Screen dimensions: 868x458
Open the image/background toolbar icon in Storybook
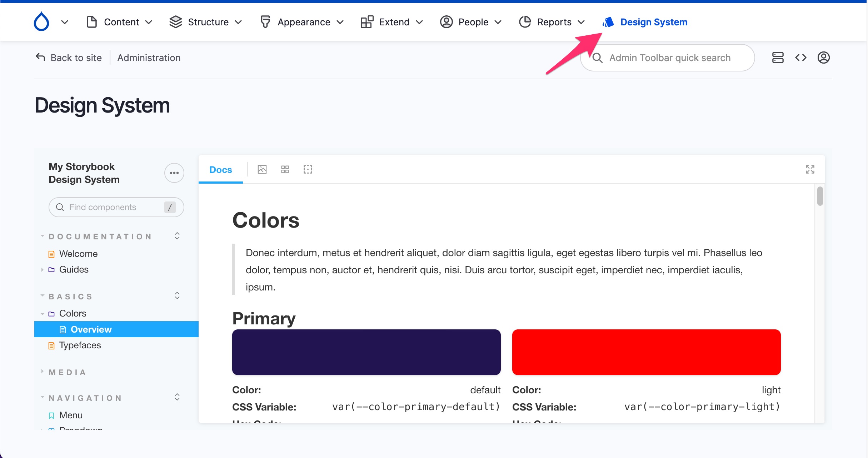point(262,169)
